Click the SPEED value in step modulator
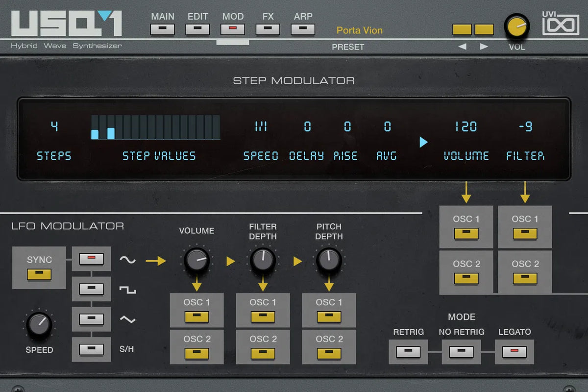The image size is (588, 392). pyautogui.click(x=261, y=127)
